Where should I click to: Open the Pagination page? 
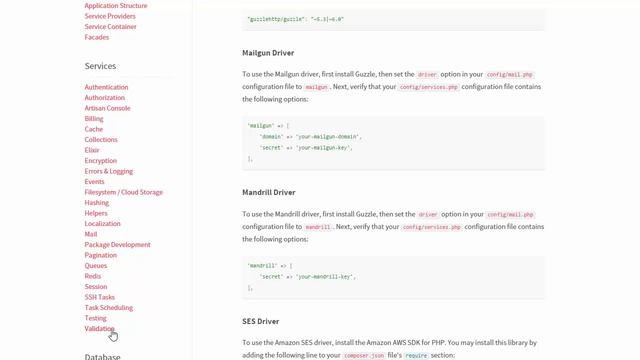pos(100,255)
